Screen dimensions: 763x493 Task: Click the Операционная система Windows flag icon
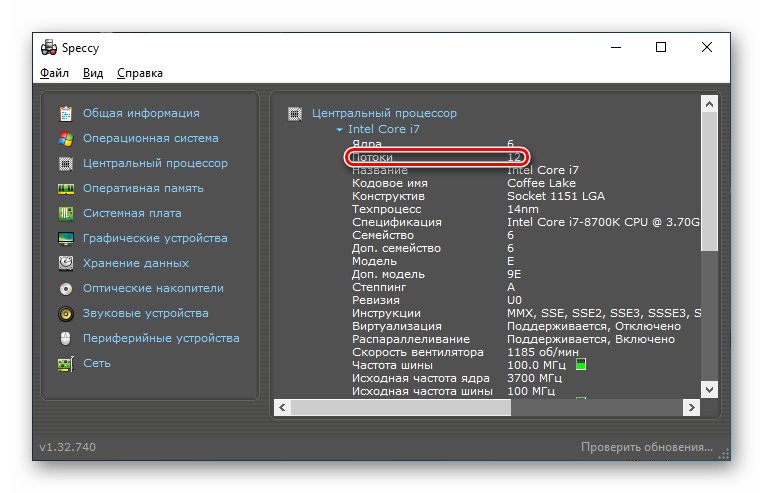pos(66,139)
